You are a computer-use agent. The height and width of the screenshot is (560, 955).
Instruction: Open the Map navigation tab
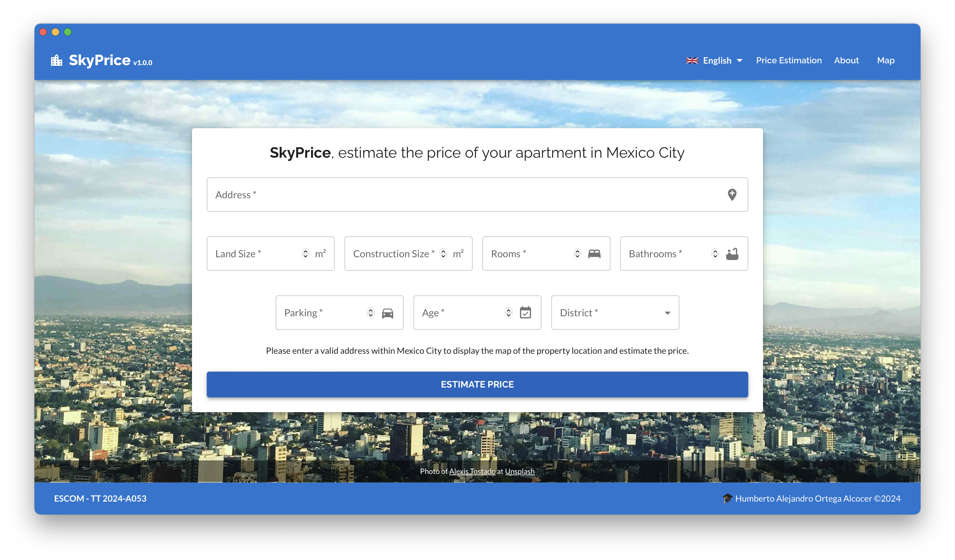point(885,60)
